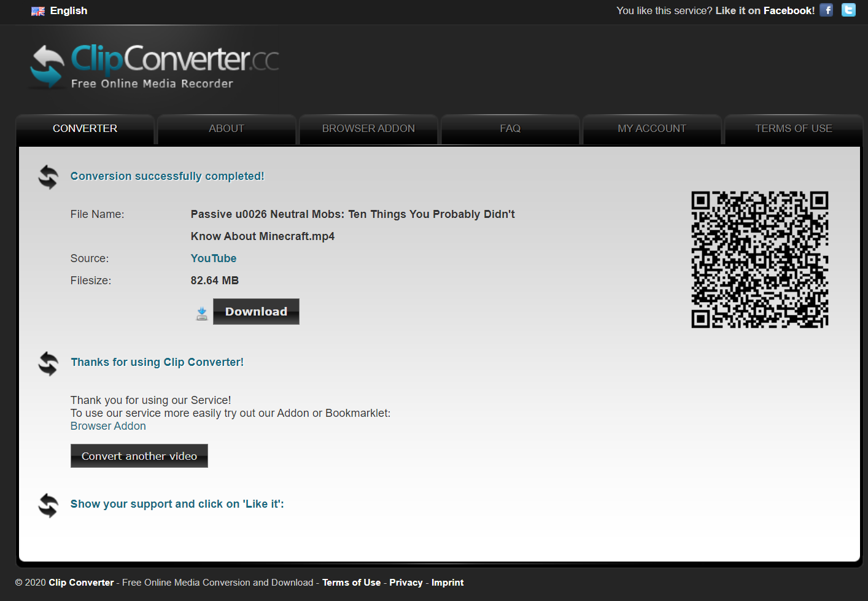Click arrows icon beside 'Thanks for using Clip Converter!'
868x601 pixels.
48,363
